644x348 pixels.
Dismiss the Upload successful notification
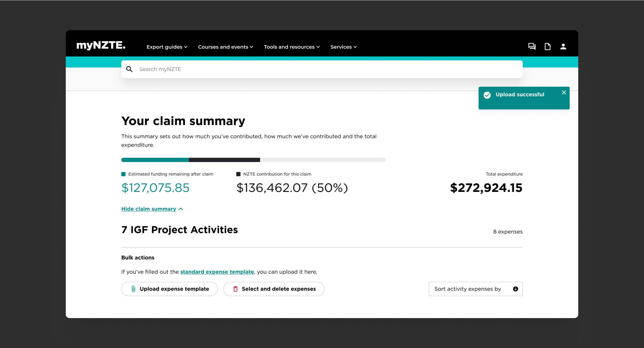(564, 92)
